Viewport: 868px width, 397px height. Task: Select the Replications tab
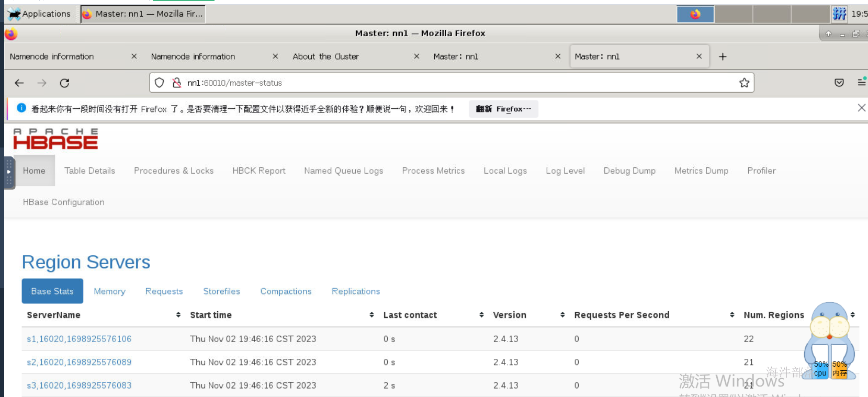coord(356,291)
